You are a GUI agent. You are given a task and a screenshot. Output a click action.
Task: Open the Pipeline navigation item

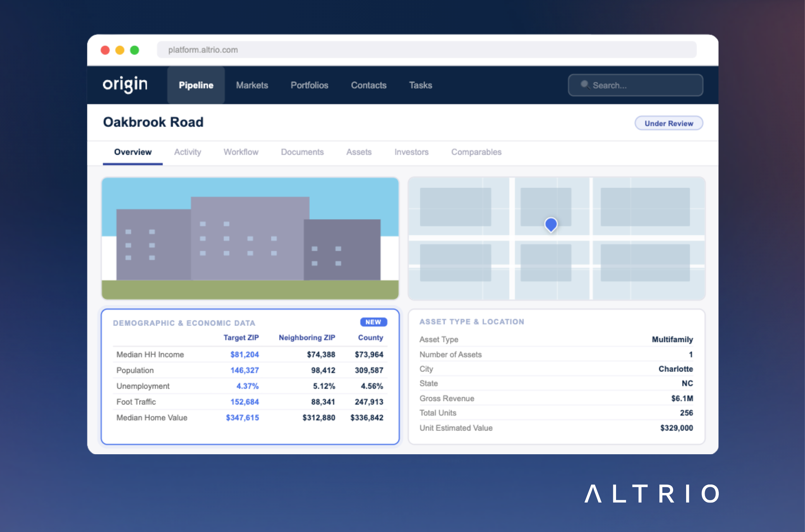196,85
